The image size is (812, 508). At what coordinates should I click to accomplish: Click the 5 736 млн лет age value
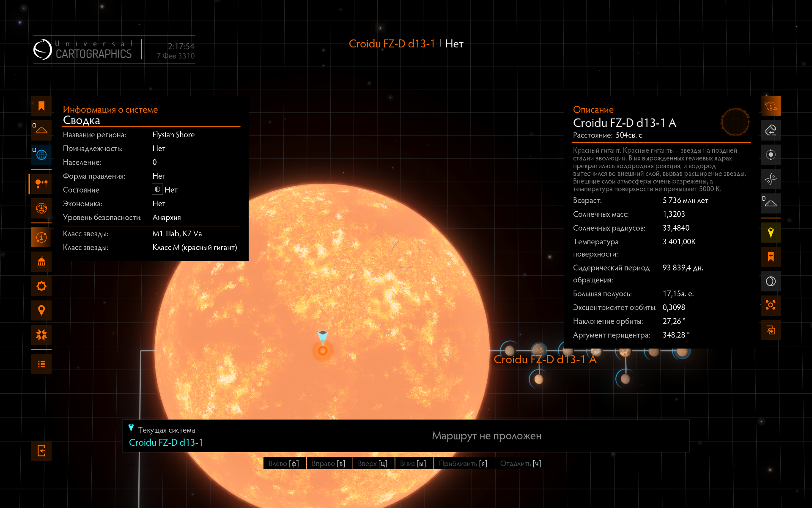pos(686,201)
